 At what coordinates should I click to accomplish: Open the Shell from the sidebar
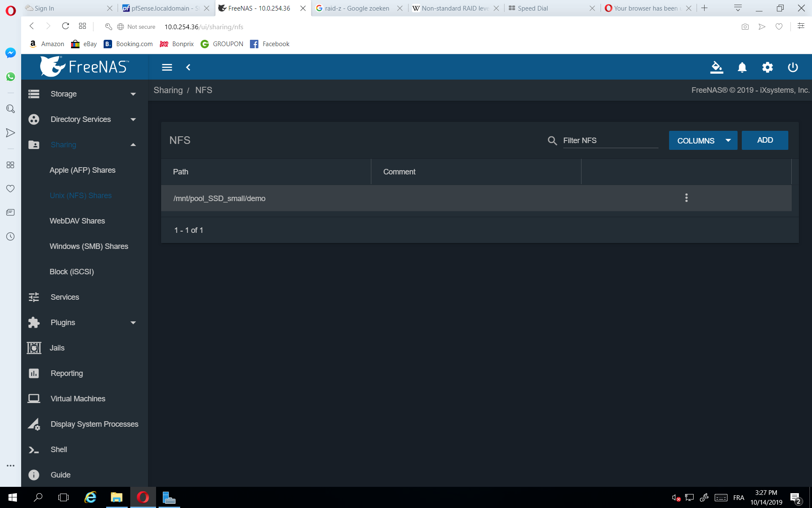coord(59,449)
